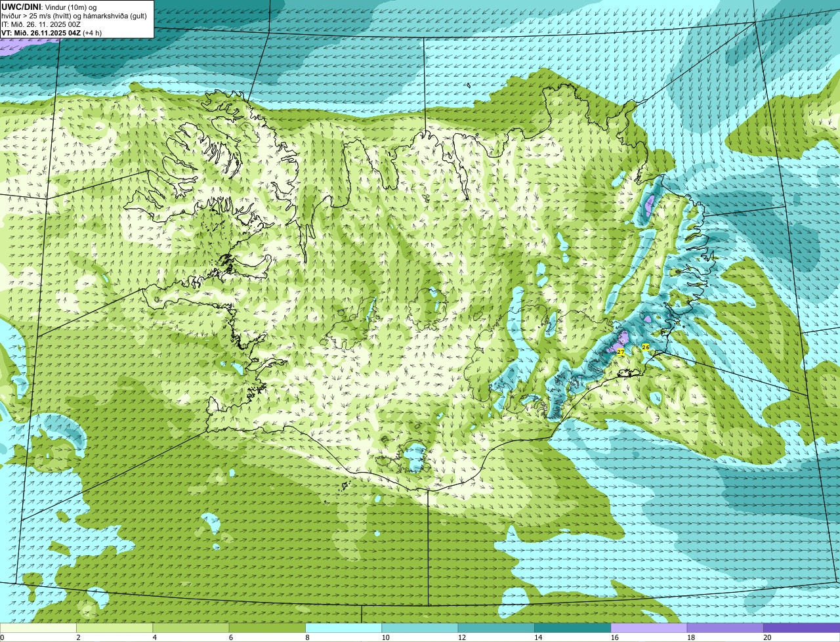Click the line 'IT: Mið. 26. 11. 2025 00Z'
This screenshot has height=642, width=840.
(x=42, y=24)
